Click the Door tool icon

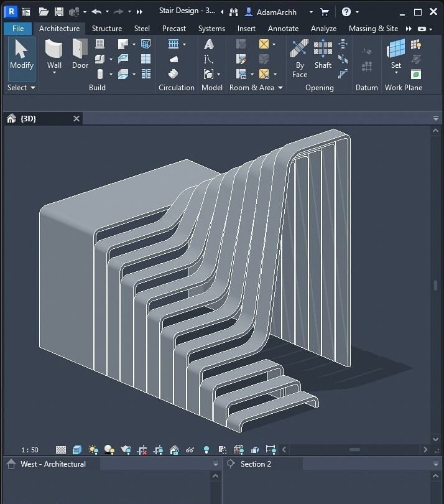(80, 55)
